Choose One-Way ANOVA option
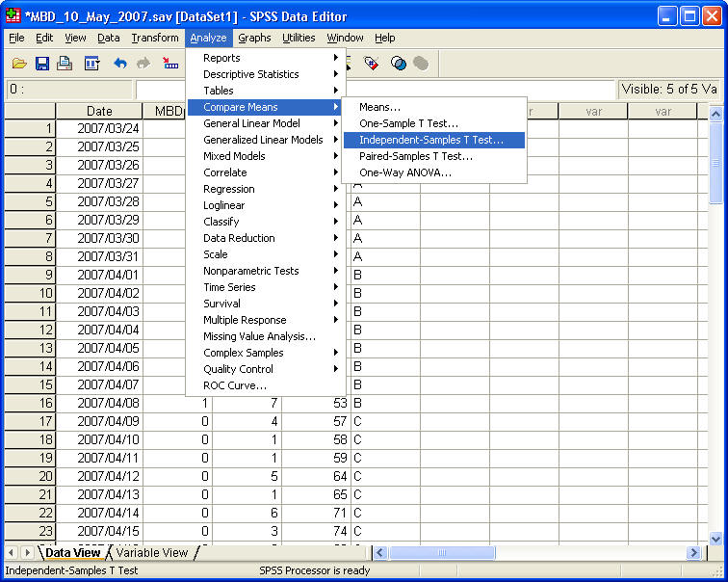 coord(434,172)
